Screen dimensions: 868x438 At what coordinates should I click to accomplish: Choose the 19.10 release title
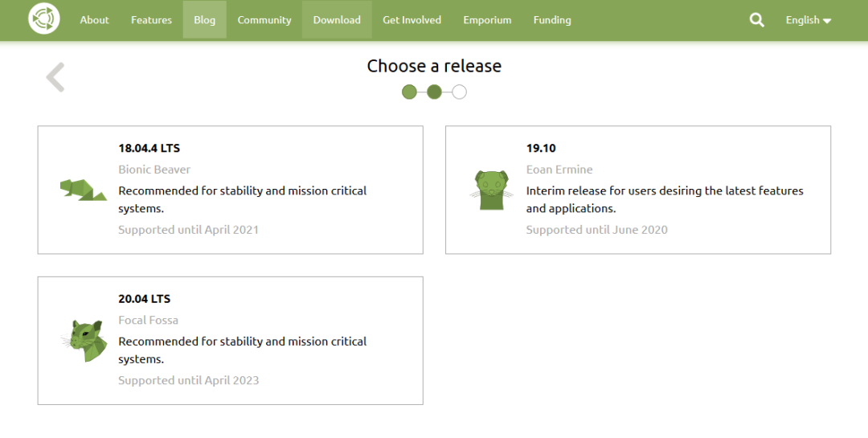click(x=541, y=148)
